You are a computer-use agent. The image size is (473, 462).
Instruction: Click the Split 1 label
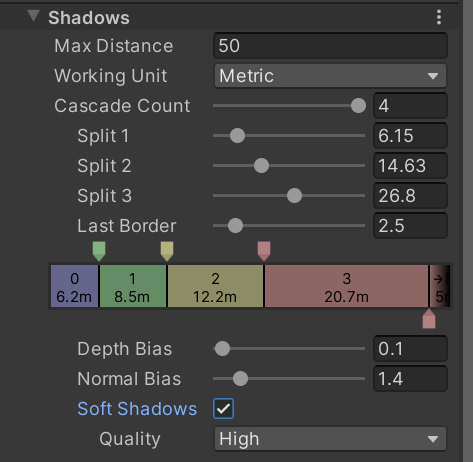[103, 136]
